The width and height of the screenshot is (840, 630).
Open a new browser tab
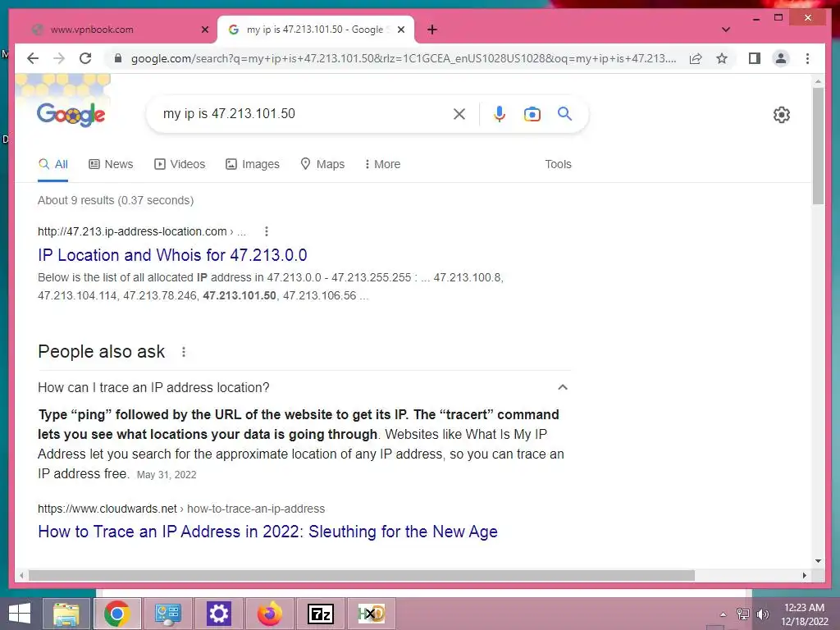click(x=432, y=30)
